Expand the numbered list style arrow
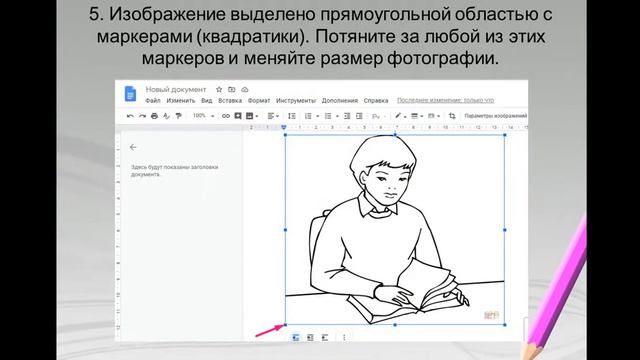Screen dimensions: 640x360 tap(318, 116)
